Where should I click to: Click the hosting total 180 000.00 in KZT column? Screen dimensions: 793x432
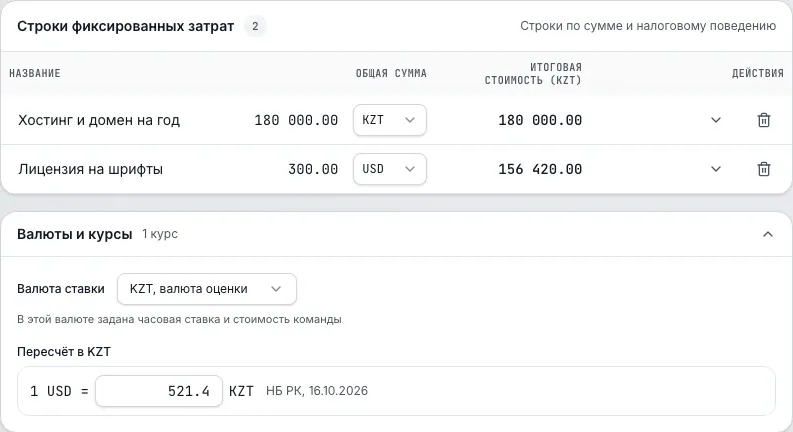pos(540,120)
